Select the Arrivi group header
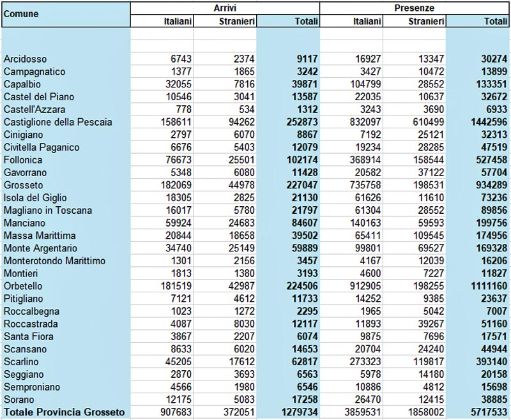Viewport: 511px width, 420px height. [225, 7]
